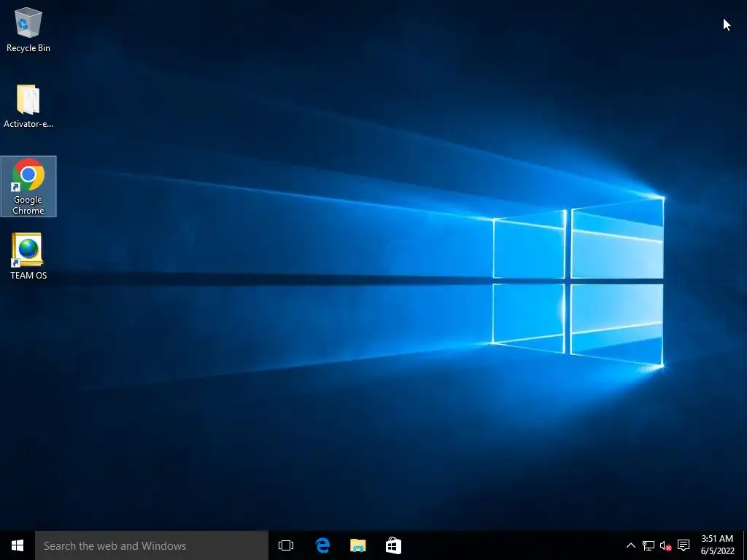Click the muted volume tray icon
Screen dimensions: 747x560
[x=665, y=545]
